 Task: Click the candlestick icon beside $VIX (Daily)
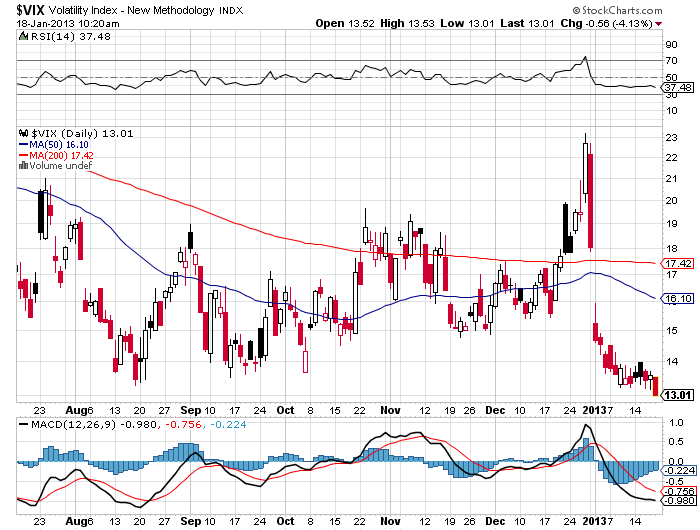point(24,133)
